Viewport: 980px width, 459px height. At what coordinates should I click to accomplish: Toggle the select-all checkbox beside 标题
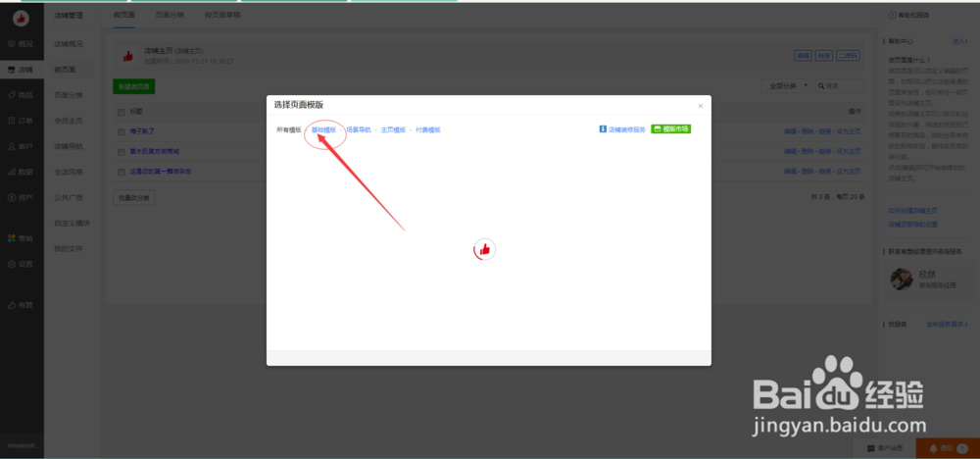pos(122,111)
